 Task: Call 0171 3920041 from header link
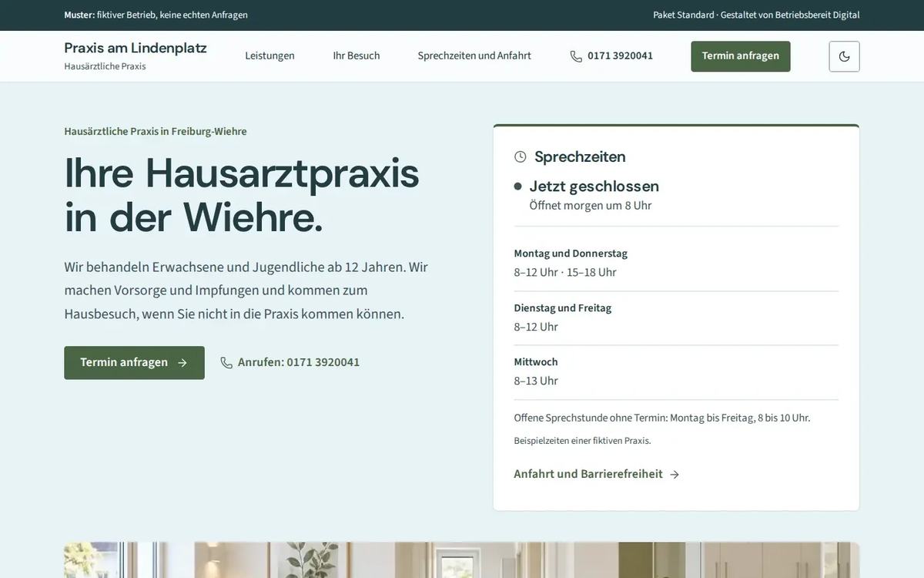[x=611, y=55]
